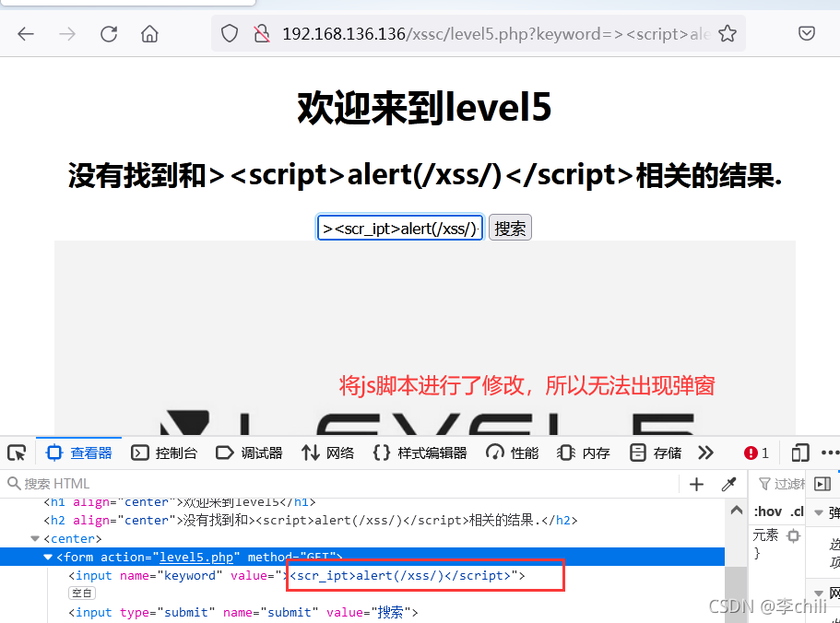
Task: Open the Pocket save icon
Action: point(806,34)
